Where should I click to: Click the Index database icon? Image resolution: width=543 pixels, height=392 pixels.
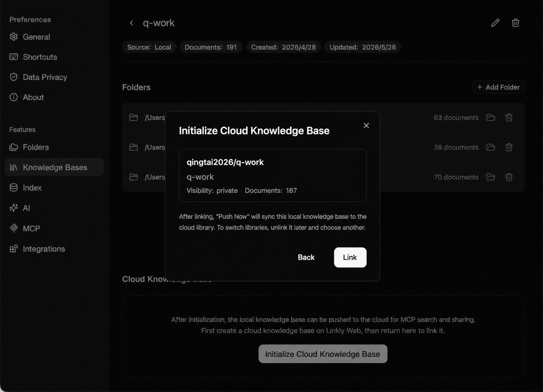(x=14, y=188)
